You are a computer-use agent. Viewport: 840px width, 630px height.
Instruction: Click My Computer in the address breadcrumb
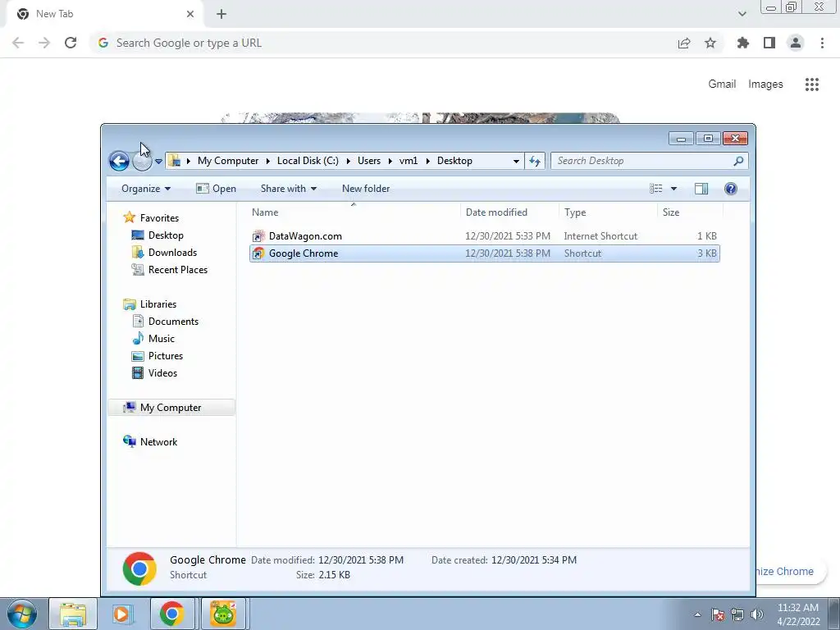[228, 161]
